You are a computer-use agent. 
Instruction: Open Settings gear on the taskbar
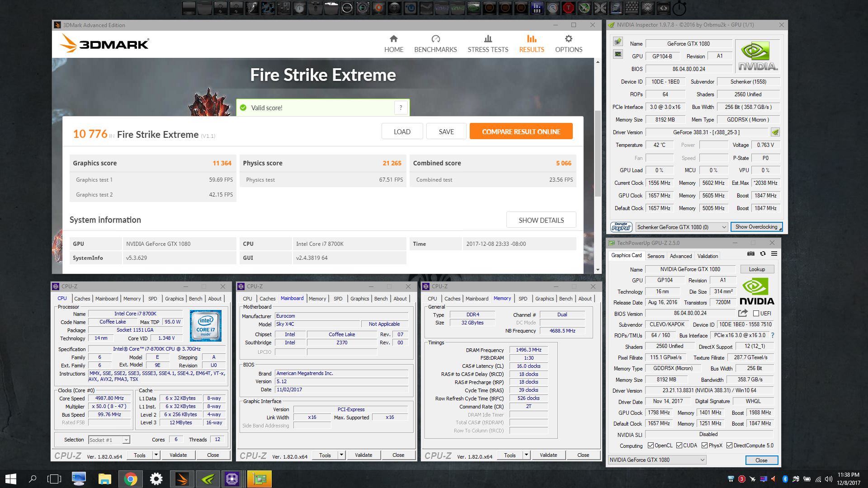(x=156, y=479)
